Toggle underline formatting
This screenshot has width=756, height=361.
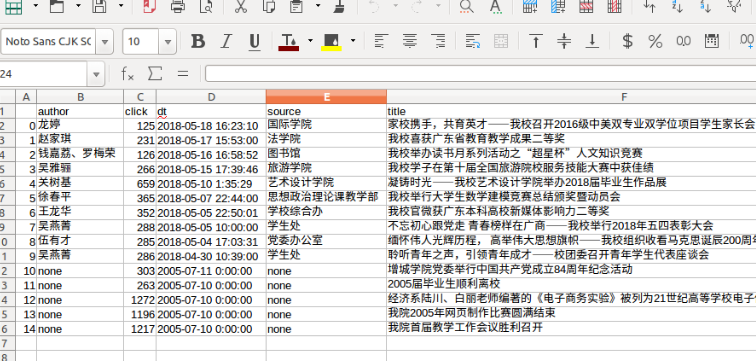tap(254, 41)
